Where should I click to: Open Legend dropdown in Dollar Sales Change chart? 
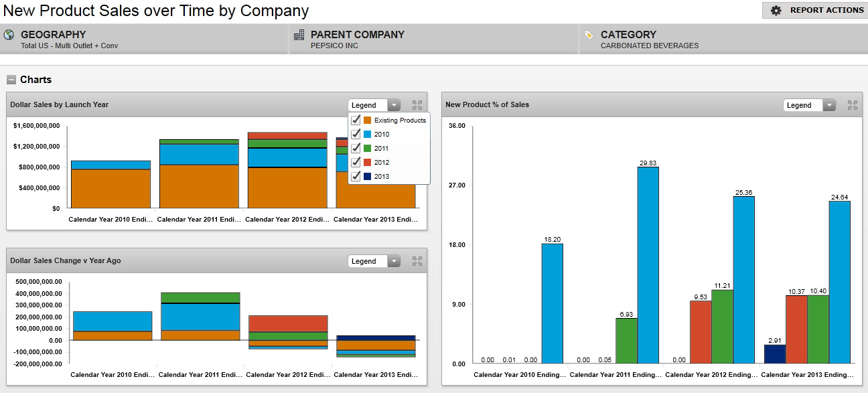[374, 261]
